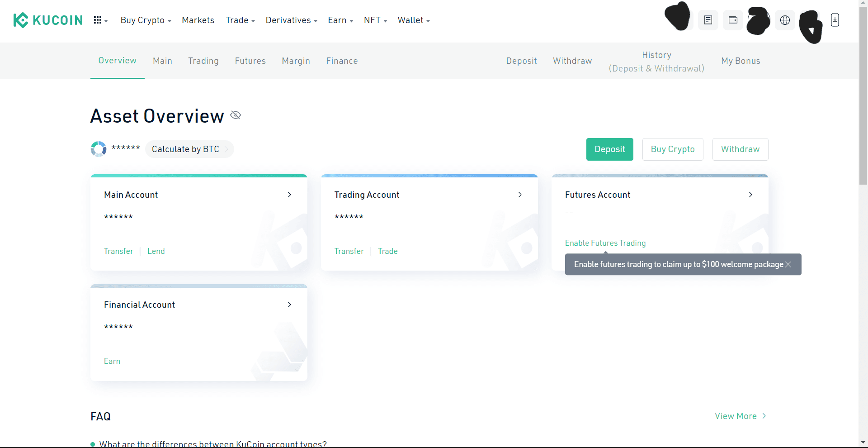868x448 pixels.
Task: Click the KuCoin logo
Action: pyautogui.click(x=48, y=20)
